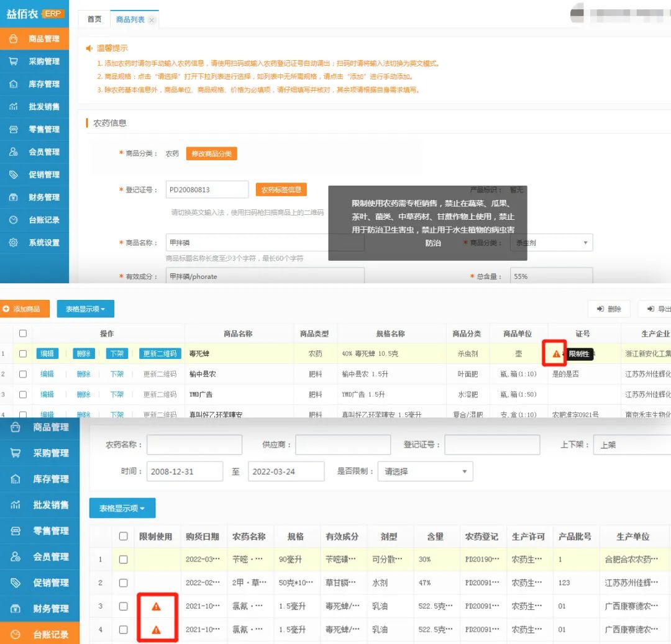Click the shopping cart icon for 采购管理
Viewport: 671px width, 644px height.
[13, 61]
